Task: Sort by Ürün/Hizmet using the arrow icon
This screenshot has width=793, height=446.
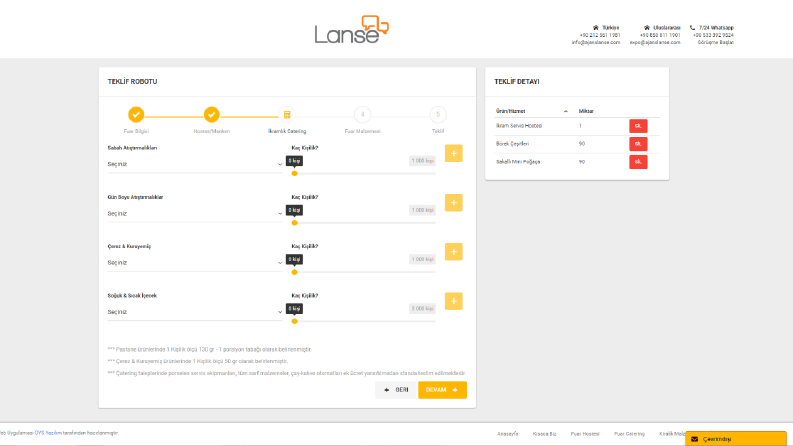Action: tap(565, 111)
